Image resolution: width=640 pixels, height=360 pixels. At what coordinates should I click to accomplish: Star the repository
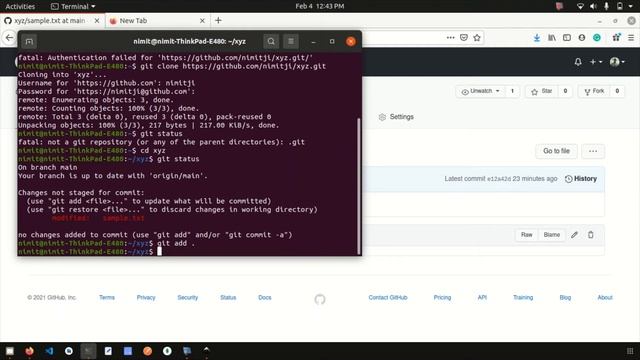point(542,91)
